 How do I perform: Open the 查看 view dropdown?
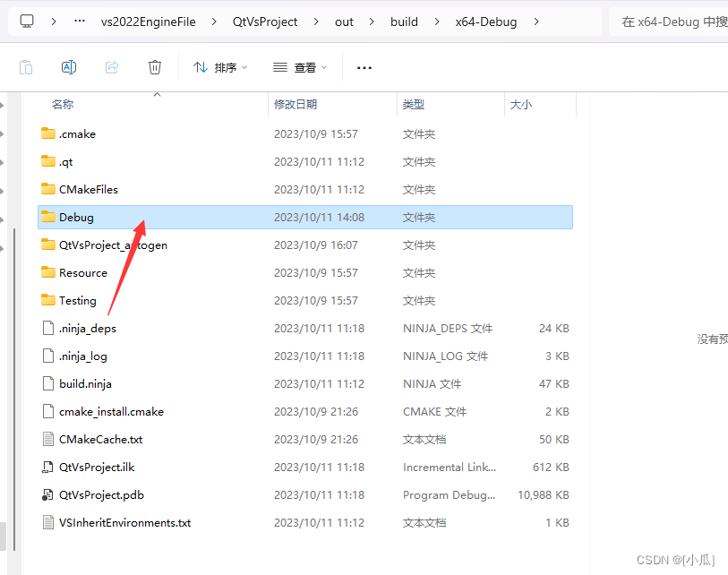tap(300, 68)
